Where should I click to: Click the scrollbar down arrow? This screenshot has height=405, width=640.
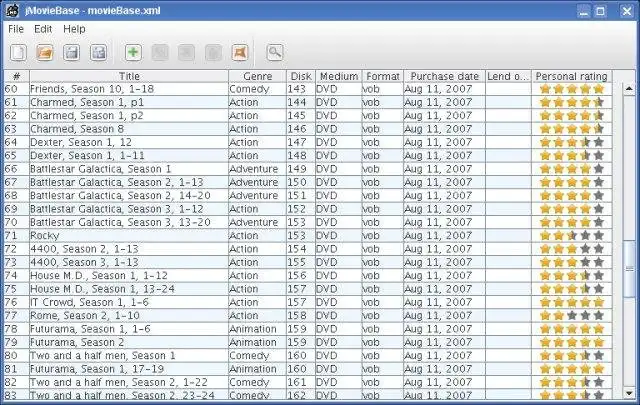coord(629,393)
